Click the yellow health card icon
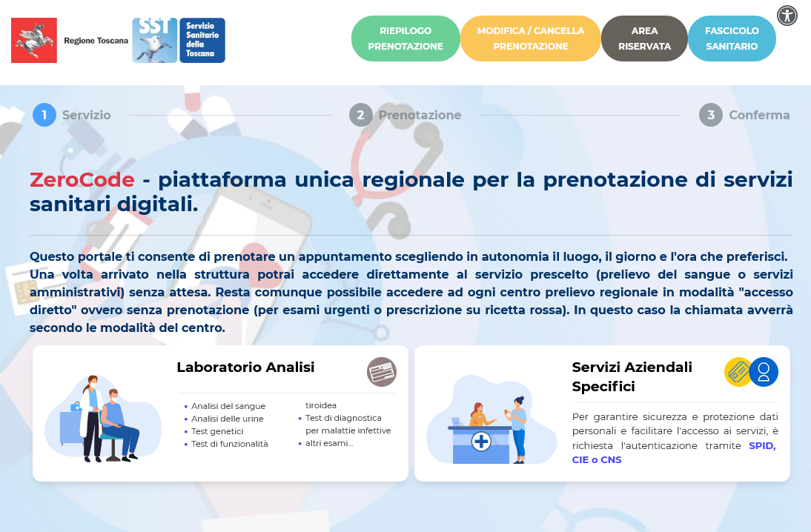The width and height of the screenshot is (811, 532). click(x=738, y=372)
